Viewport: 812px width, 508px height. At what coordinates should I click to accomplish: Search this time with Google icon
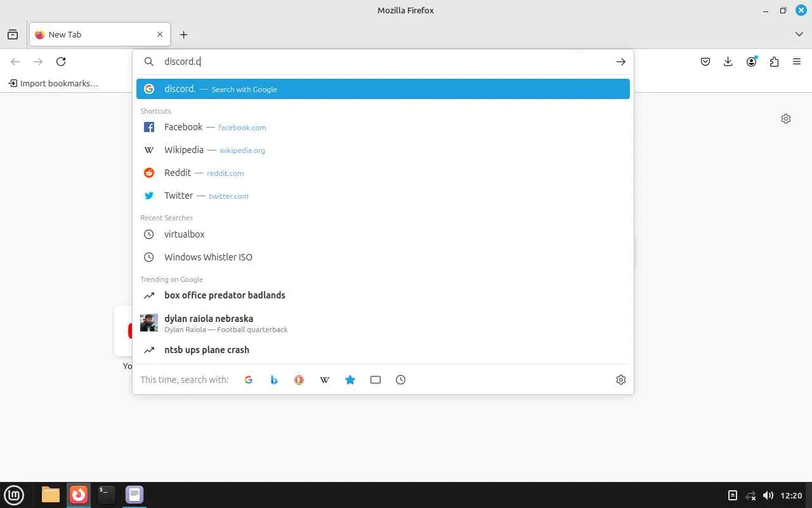(249, 380)
